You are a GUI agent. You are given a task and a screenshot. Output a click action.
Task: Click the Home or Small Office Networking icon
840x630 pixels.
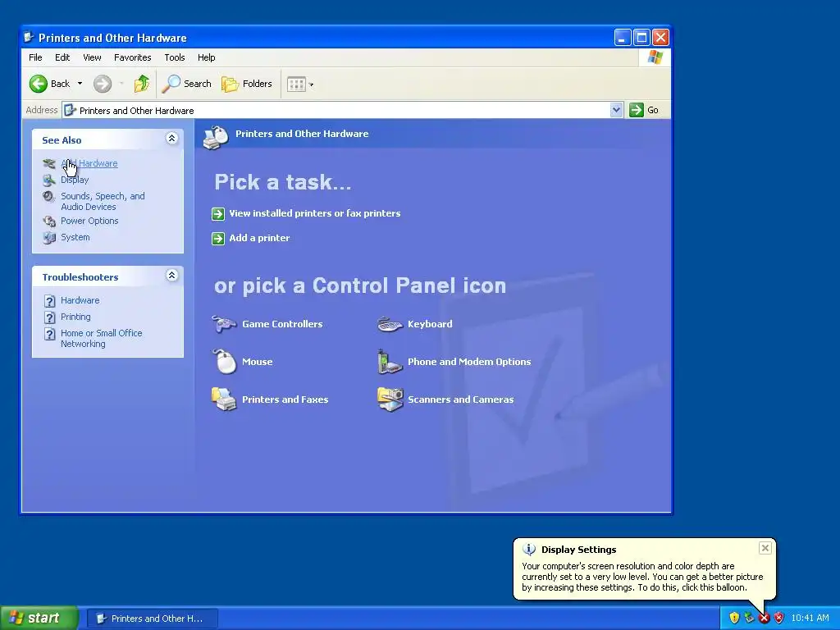[49, 335]
